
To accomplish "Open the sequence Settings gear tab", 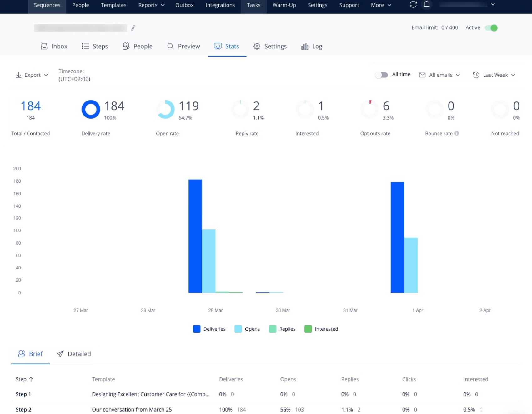I will click(x=270, y=46).
